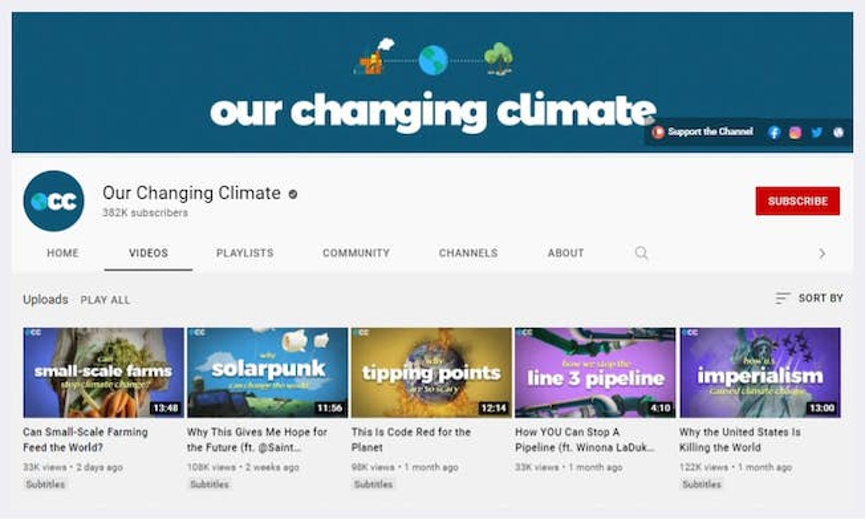Open the Sort By dropdown
866x520 pixels.
coord(809,298)
